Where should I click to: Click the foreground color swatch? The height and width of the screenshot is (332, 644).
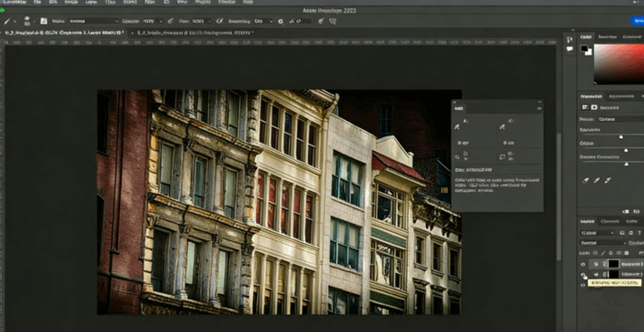(x=584, y=48)
